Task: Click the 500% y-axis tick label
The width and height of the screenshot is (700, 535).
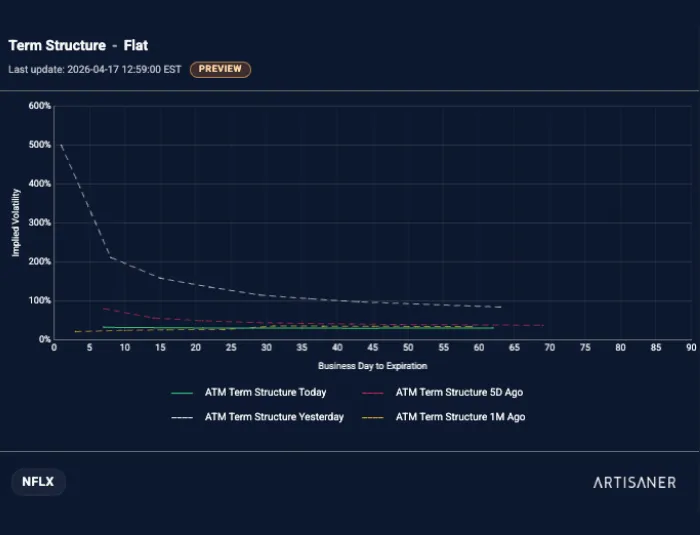Action: tap(40, 145)
